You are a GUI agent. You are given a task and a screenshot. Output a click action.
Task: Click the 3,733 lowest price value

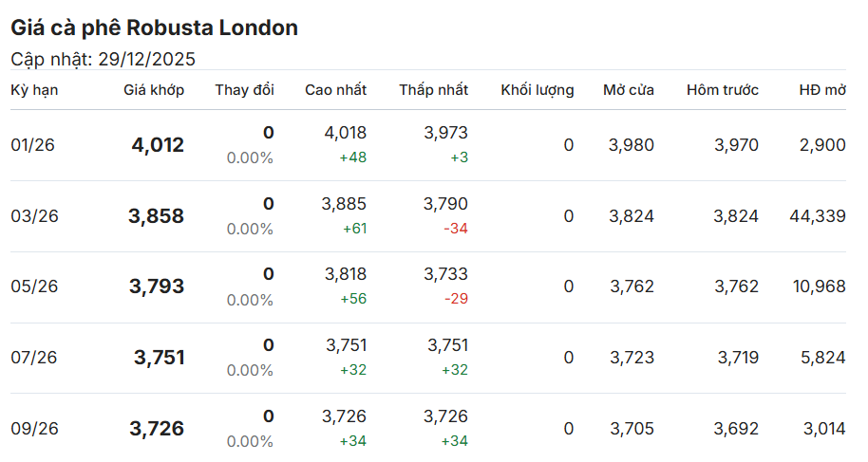click(447, 274)
